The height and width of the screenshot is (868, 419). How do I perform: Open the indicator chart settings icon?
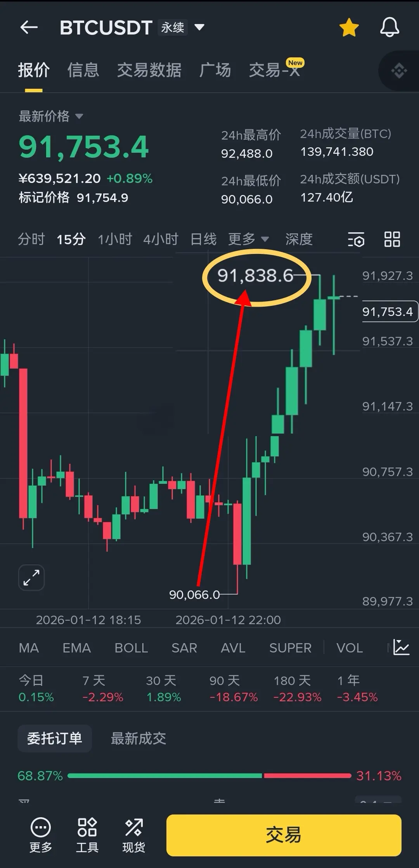point(401,647)
